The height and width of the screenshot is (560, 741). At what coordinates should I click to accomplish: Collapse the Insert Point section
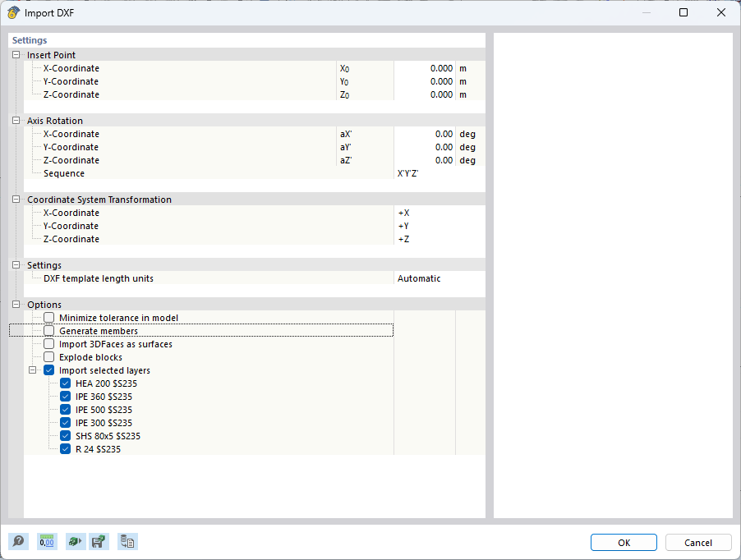point(15,54)
